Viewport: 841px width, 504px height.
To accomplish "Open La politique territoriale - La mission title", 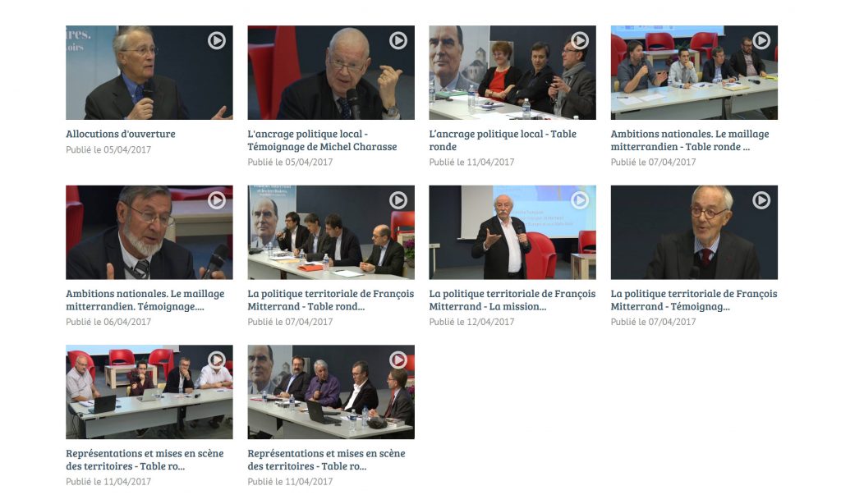I will coord(512,300).
